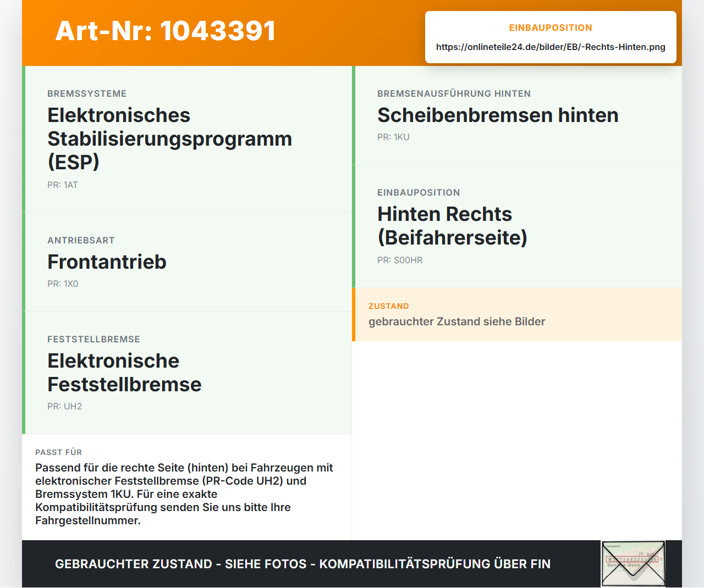Click the text gebrauchter Zustand siehe Bilder
Viewport: 704px width, 588px height.
click(457, 321)
